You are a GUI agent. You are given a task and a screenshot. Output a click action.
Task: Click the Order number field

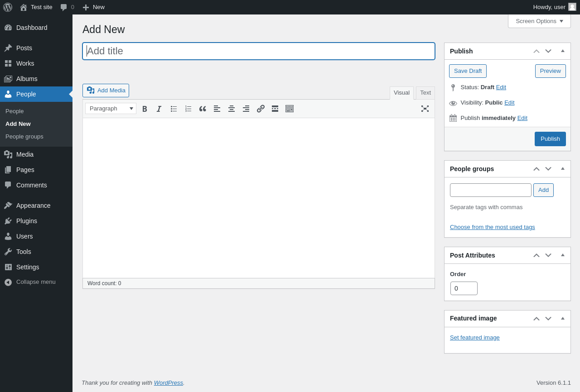[464, 288]
